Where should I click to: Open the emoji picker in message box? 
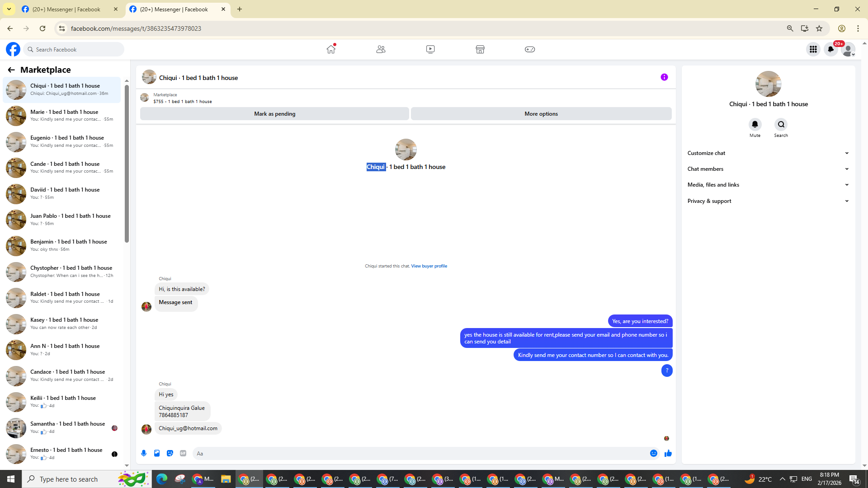(x=653, y=453)
